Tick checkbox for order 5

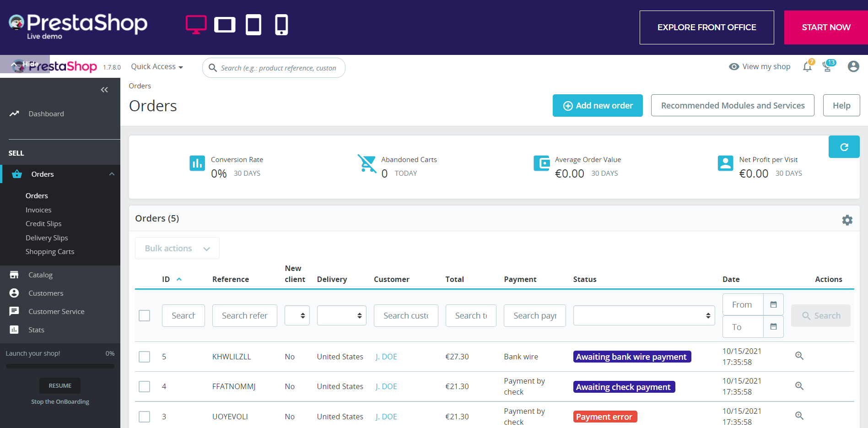coord(145,357)
